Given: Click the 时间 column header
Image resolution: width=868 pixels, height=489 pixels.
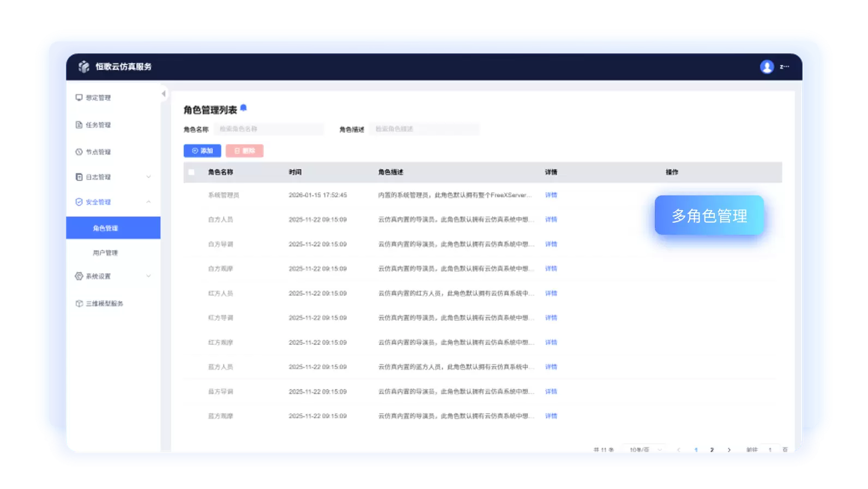Looking at the screenshot, I should pyautogui.click(x=295, y=172).
